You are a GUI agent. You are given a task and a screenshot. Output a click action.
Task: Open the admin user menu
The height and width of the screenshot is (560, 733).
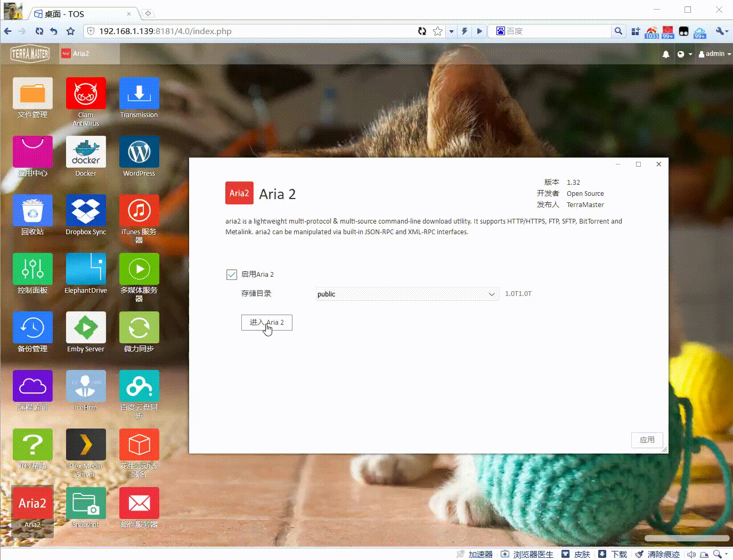point(714,54)
